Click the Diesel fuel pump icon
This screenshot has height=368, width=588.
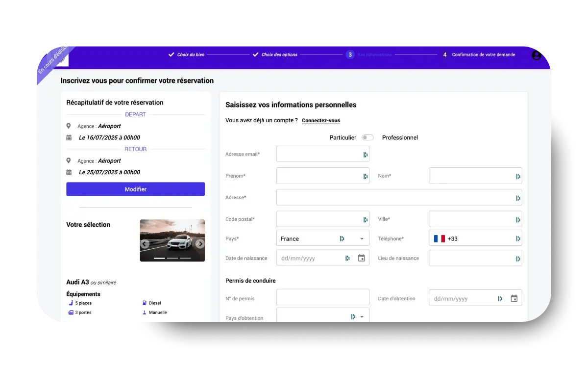145,303
